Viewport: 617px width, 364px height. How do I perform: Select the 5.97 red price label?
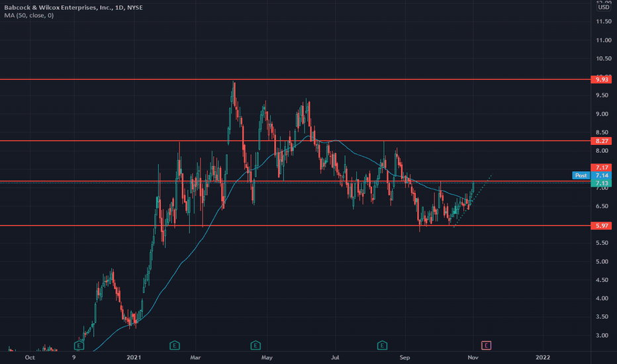[x=601, y=226]
